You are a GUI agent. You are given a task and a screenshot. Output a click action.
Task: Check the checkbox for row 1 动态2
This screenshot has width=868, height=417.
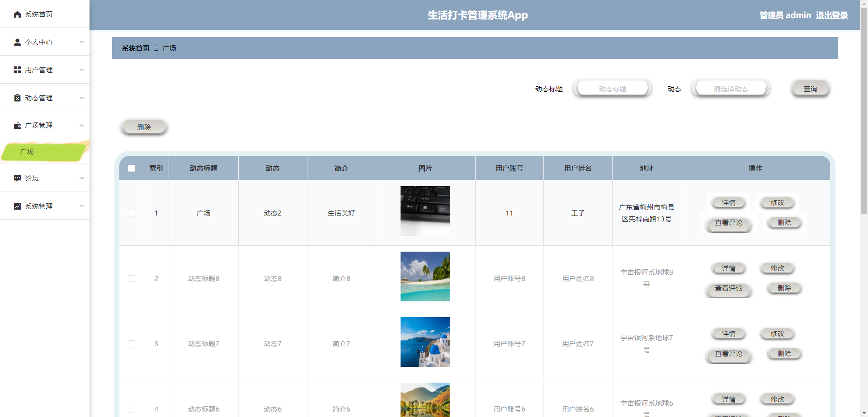click(x=131, y=213)
